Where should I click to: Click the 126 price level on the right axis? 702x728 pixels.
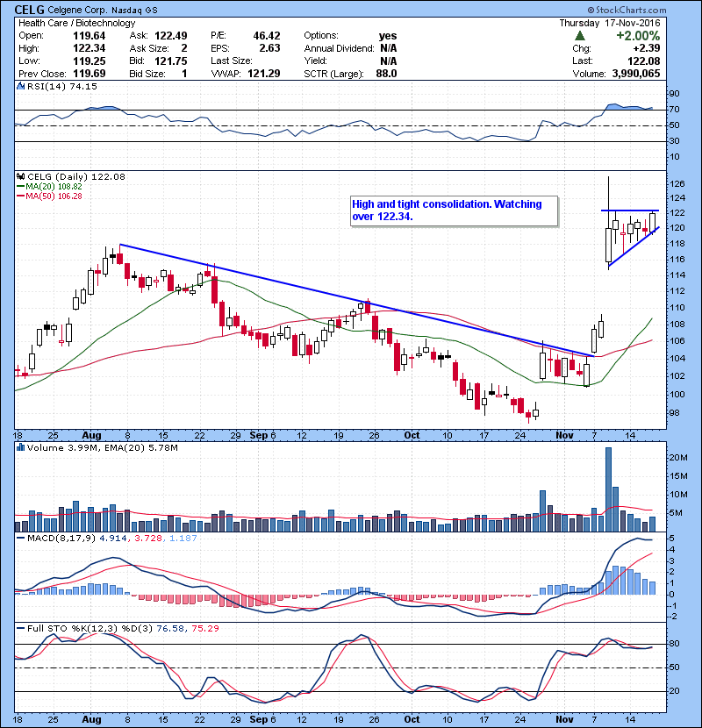click(x=677, y=184)
